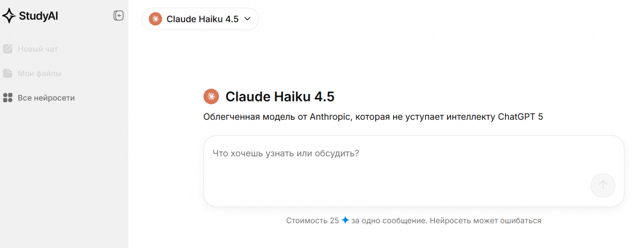This screenshot has width=644, height=248.
Task: Open the Мои файлы section label
Action: tap(39, 74)
